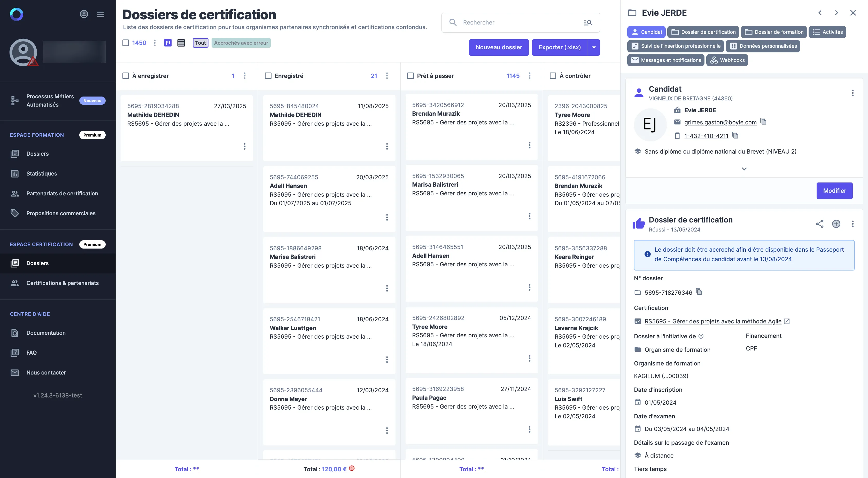Image resolution: width=868 pixels, height=478 pixels.
Task: Open Propositions commerciales in sidebar
Action: tap(58, 213)
